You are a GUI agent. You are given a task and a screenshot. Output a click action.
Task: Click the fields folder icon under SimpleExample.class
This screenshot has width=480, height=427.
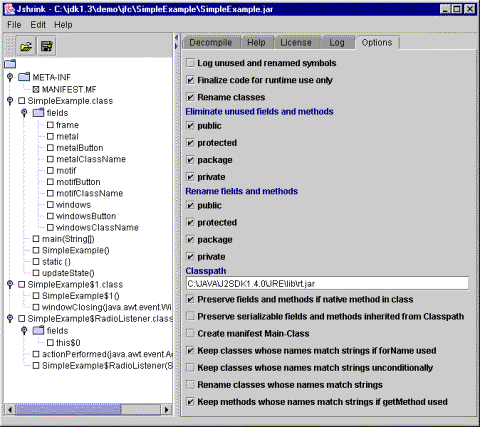pyautogui.click(x=38, y=113)
